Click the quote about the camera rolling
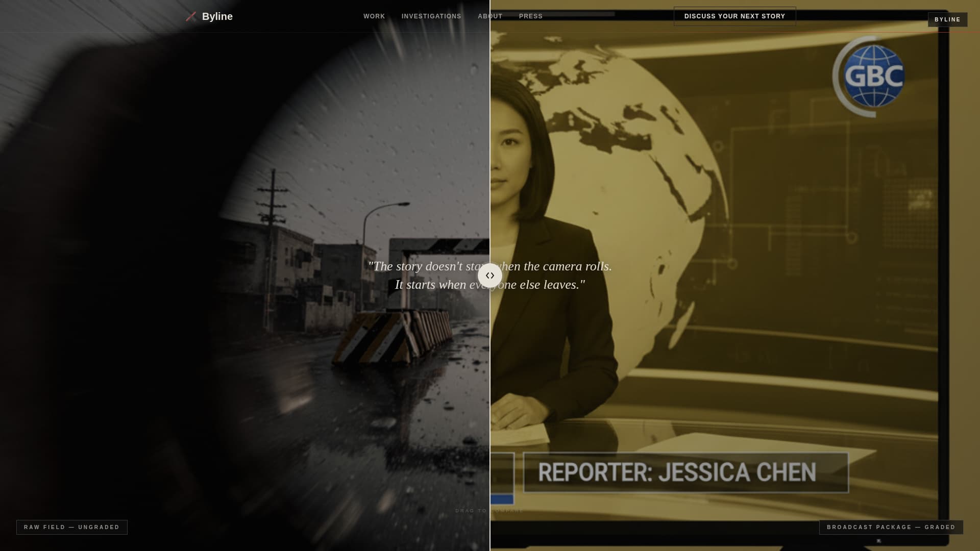The width and height of the screenshot is (980, 551). (x=490, y=275)
